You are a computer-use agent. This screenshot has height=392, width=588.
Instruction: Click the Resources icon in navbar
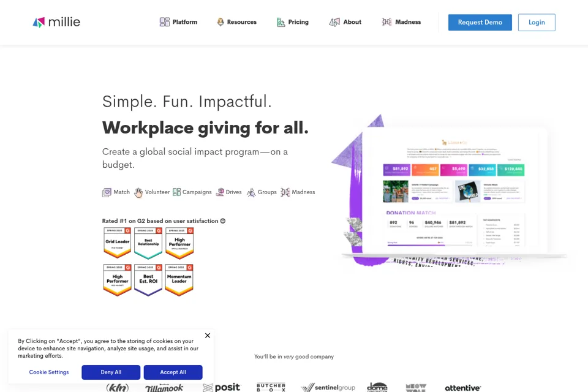(x=221, y=22)
